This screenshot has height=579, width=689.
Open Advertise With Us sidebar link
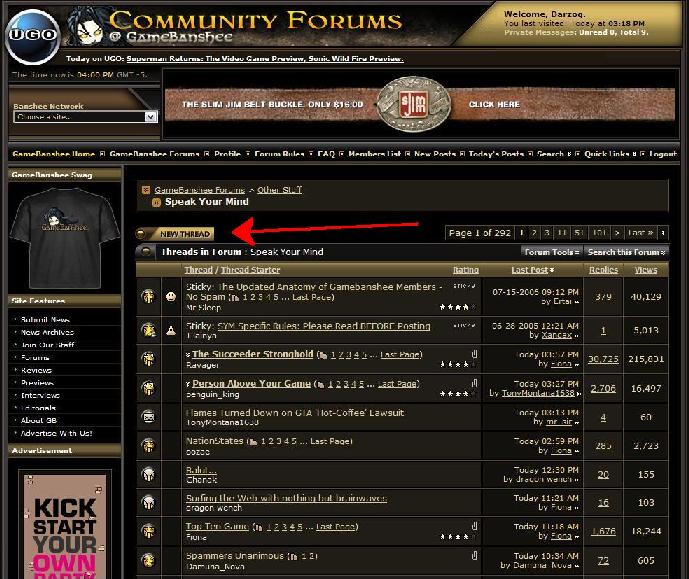56,433
